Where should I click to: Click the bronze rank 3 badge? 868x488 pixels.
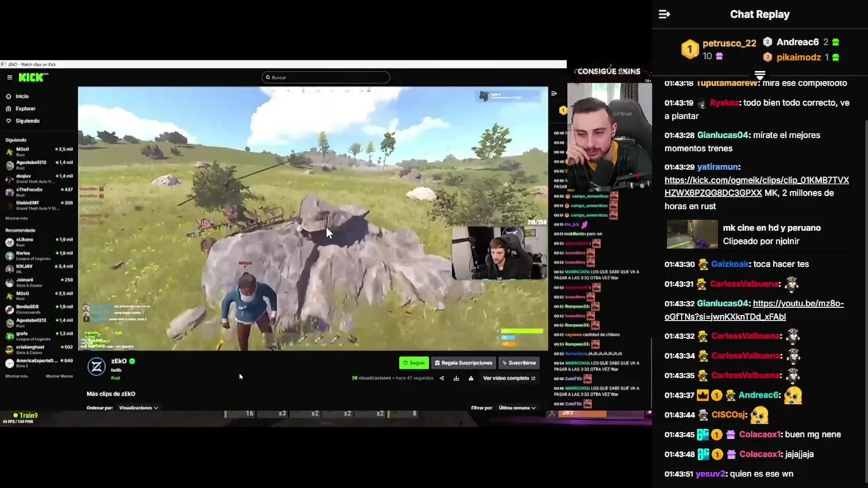pyautogui.click(x=768, y=58)
